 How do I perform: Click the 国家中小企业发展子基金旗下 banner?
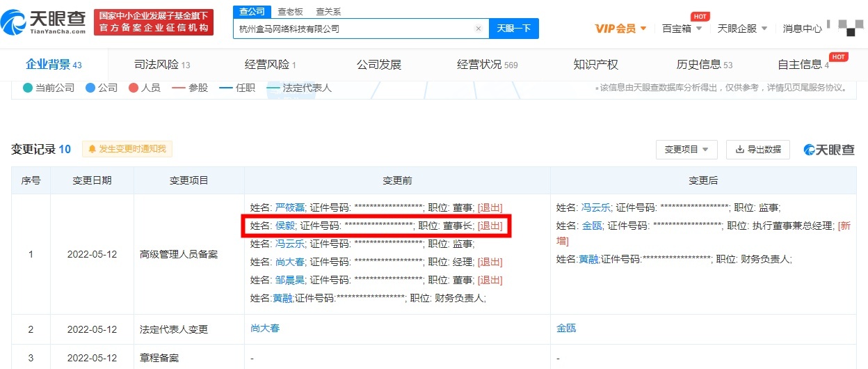point(154,22)
